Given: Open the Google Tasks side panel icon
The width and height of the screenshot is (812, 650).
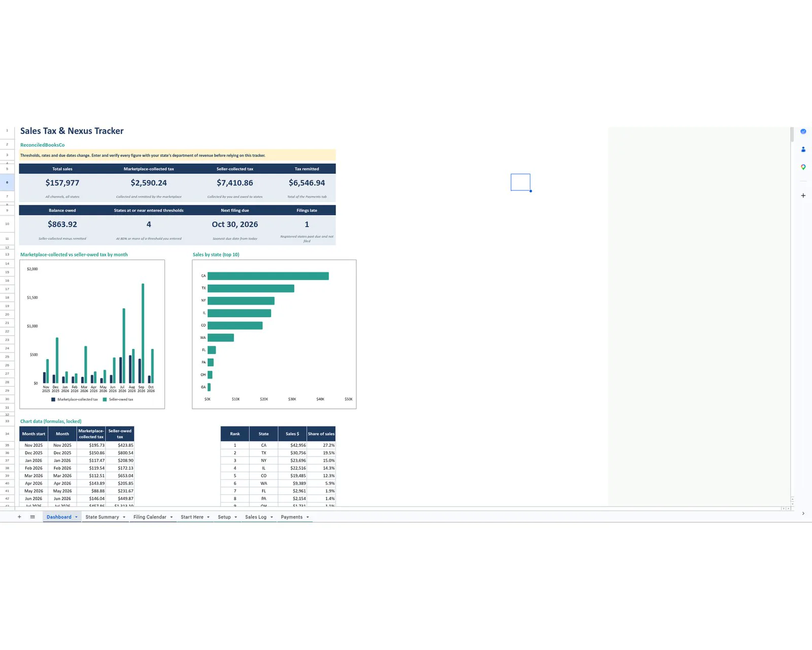Looking at the screenshot, I should click(803, 132).
